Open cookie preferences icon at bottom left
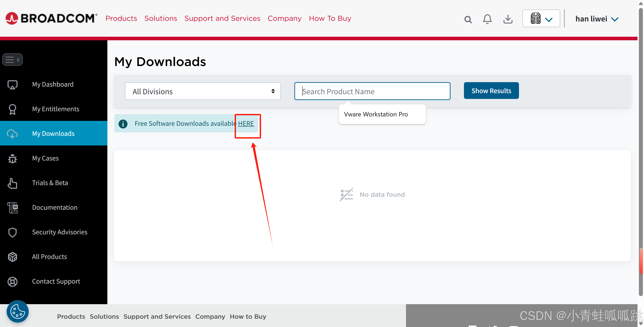This screenshot has height=327, width=644. tap(17, 312)
